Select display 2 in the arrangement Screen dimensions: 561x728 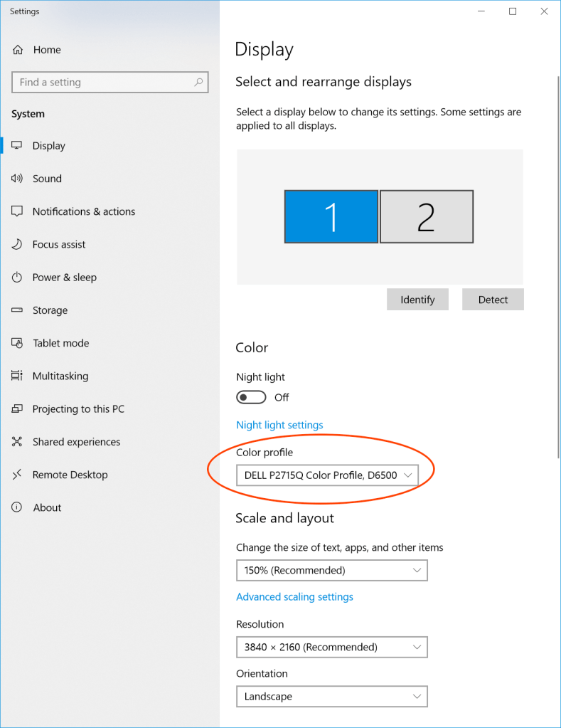click(x=427, y=217)
